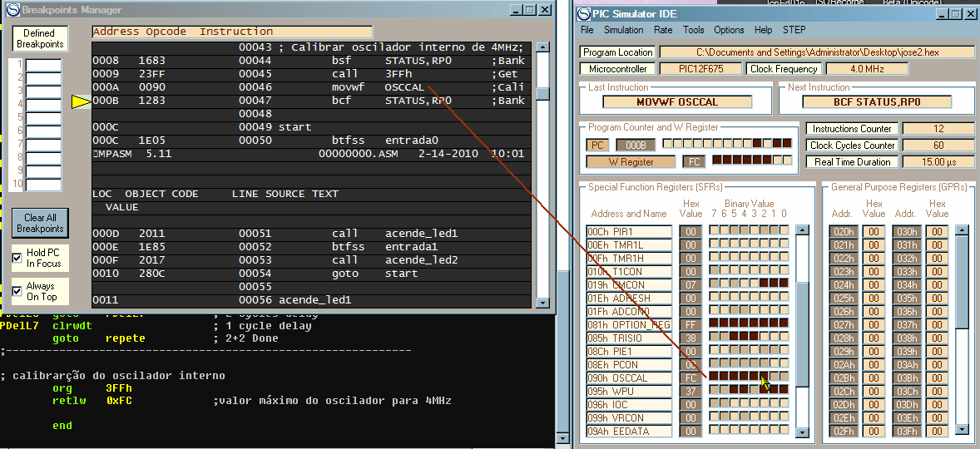The width and height of the screenshot is (980, 449).
Task: Toggle the Hold PC In Focus checkbox
Action: (x=17, y=258)
